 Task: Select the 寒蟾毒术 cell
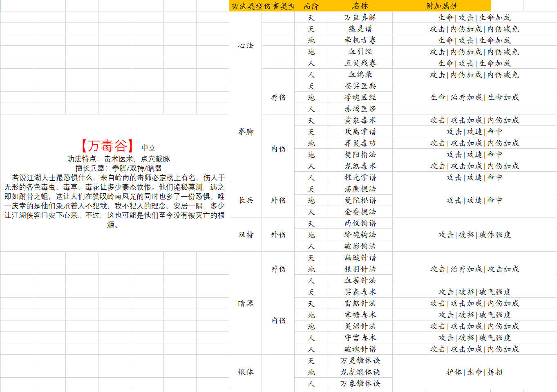pyautogui.click(x=360, y=315)
